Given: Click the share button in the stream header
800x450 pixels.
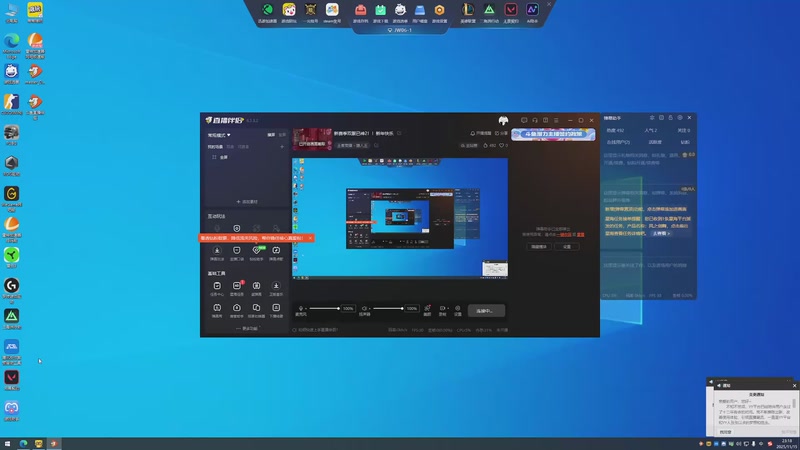Looking at the screenshot, I should click(502, 134).
